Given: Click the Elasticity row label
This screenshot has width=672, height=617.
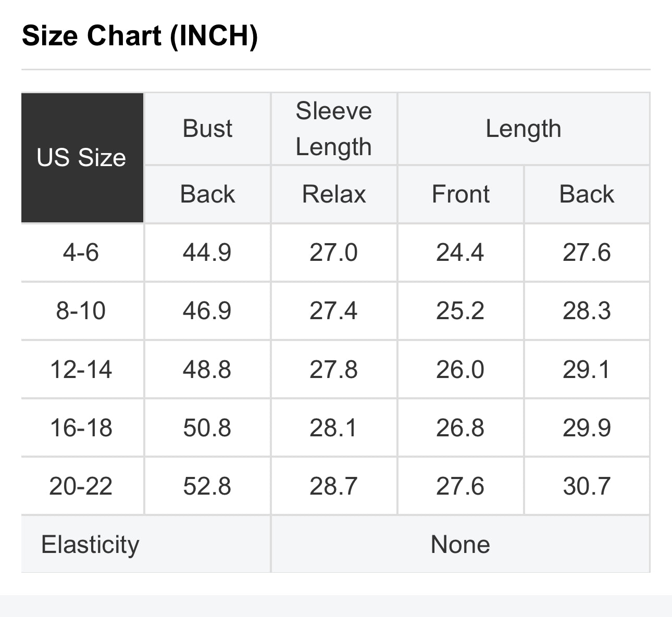Looking at the screenshot, I should click(x=91, y=545).
